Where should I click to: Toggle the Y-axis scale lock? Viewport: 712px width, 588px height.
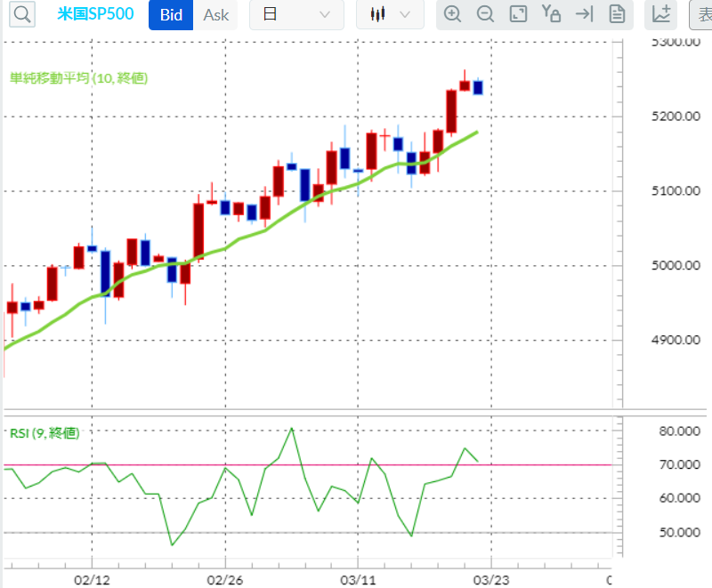tap(551, 14)
